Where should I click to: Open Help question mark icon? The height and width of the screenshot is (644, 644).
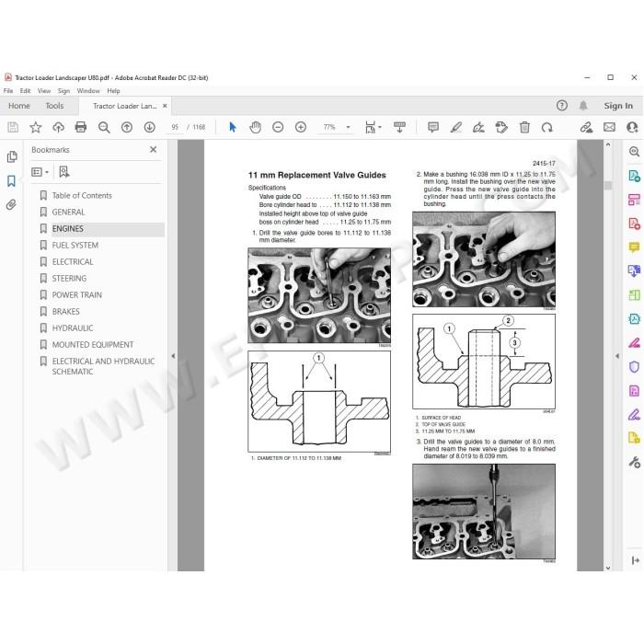coord(562,106)
